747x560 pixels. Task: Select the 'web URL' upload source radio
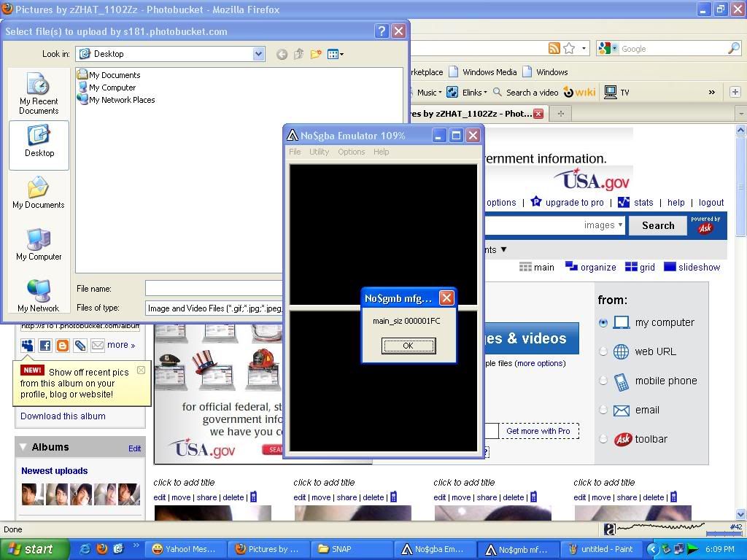[603, 351]
